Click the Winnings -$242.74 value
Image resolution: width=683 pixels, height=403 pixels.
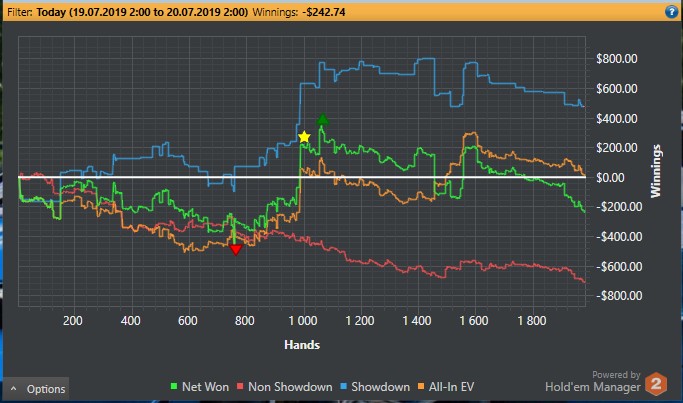pos(324,12)
